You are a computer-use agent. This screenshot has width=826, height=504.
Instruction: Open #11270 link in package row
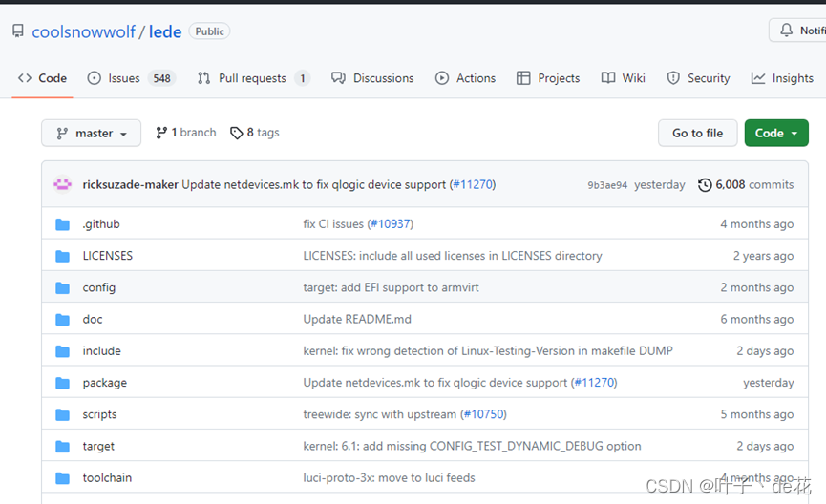click(x=595, y=383)
